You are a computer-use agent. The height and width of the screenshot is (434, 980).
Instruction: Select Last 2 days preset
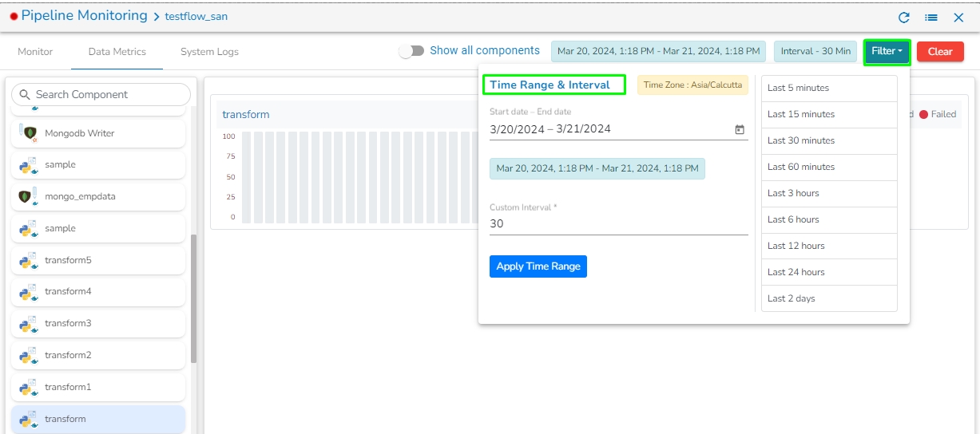(x=829, y=298)
